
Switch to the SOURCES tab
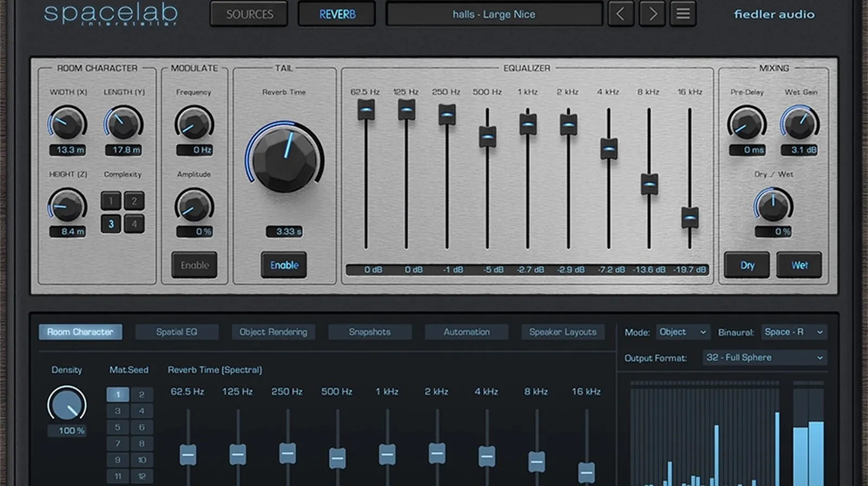(x=250, y=14)
